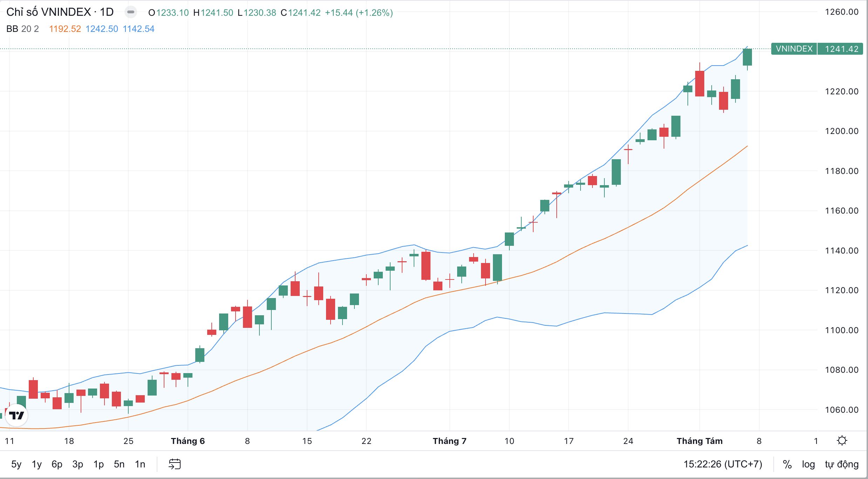The image size is (868, 479).
Task: Click the VNINDEX price label tag
Action: pos(794,49)
